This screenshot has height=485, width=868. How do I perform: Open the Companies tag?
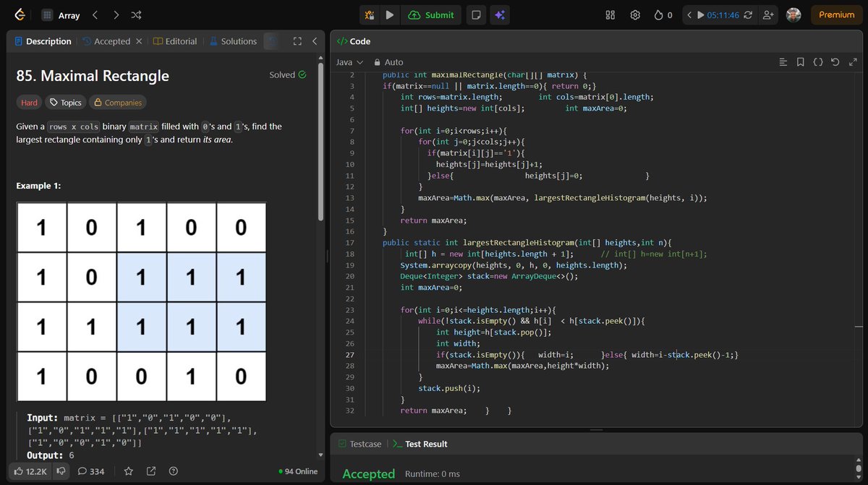tap(117, 103)
